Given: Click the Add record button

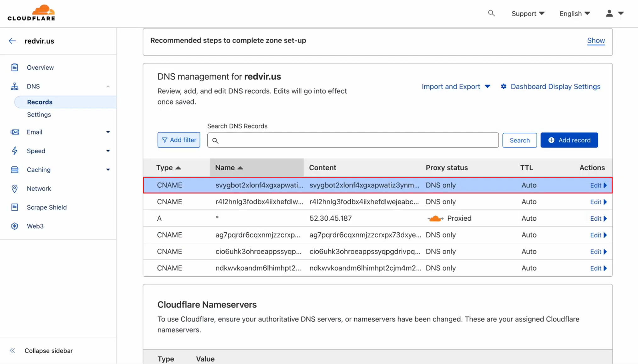Looking at the screenshot, I should click(569, 140).
